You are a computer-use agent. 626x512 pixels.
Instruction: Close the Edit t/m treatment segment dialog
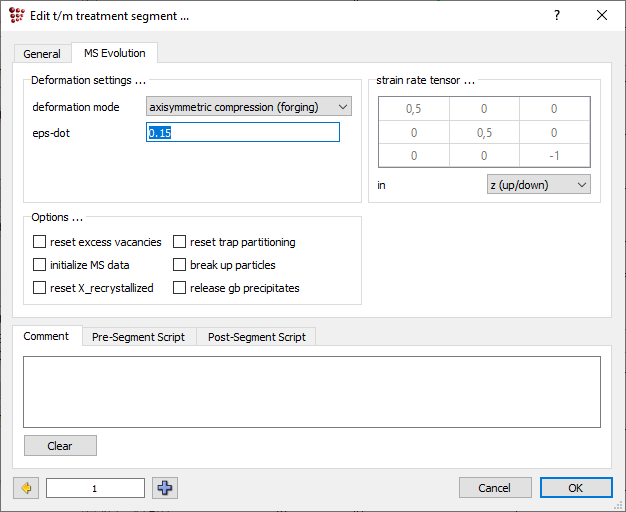click(601, 15)
